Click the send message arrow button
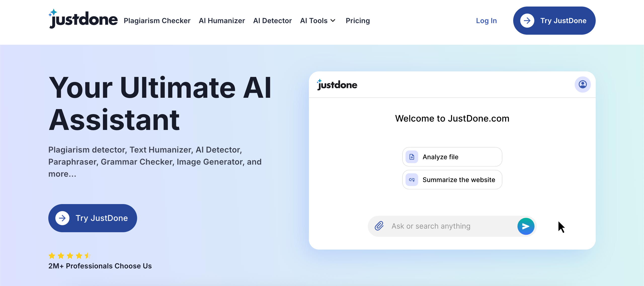 click(526, 226)
